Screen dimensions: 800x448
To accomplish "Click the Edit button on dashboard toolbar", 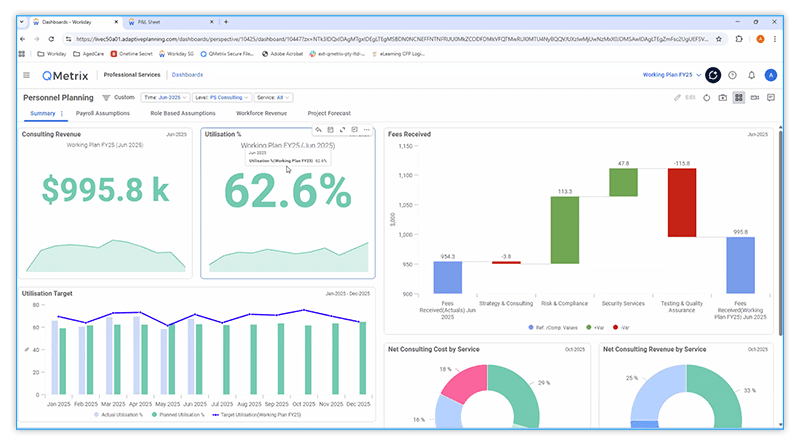I will coord(684,98).
